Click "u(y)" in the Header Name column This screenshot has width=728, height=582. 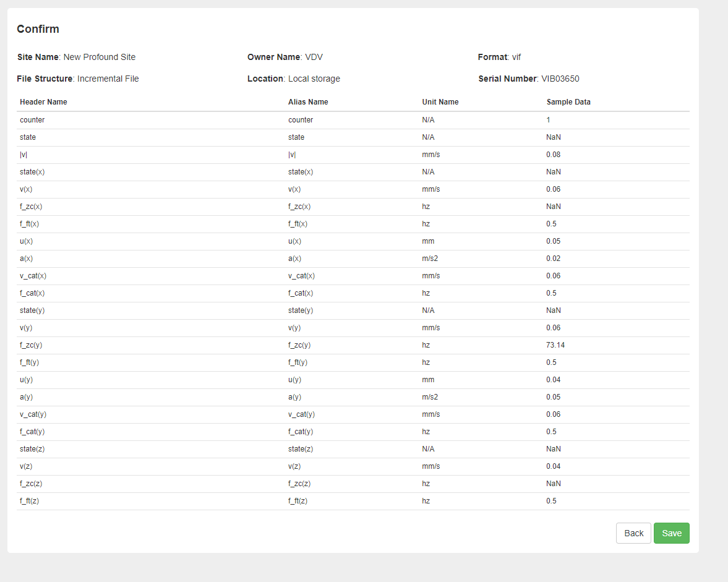coord(26,380)
